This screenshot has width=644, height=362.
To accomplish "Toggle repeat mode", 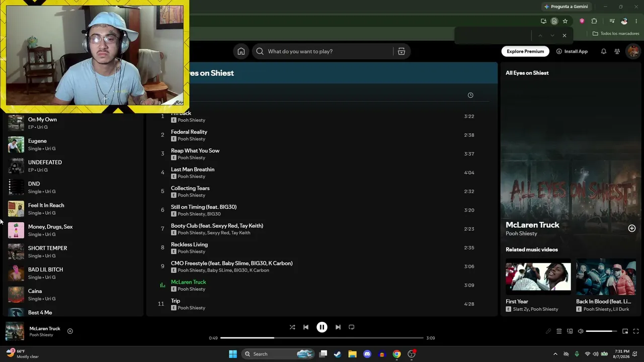I will 352,327.
